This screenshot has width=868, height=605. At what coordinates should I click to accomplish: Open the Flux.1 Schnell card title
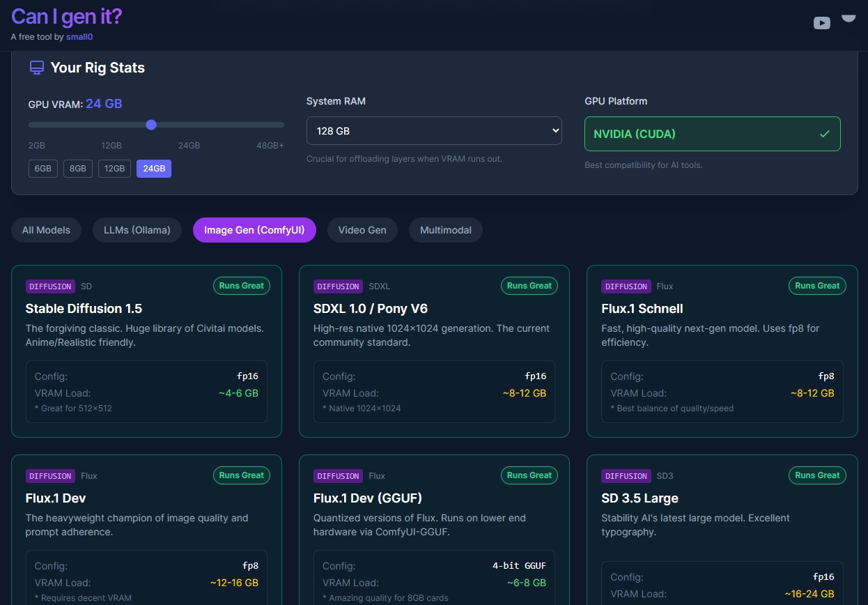pos(642,309)
